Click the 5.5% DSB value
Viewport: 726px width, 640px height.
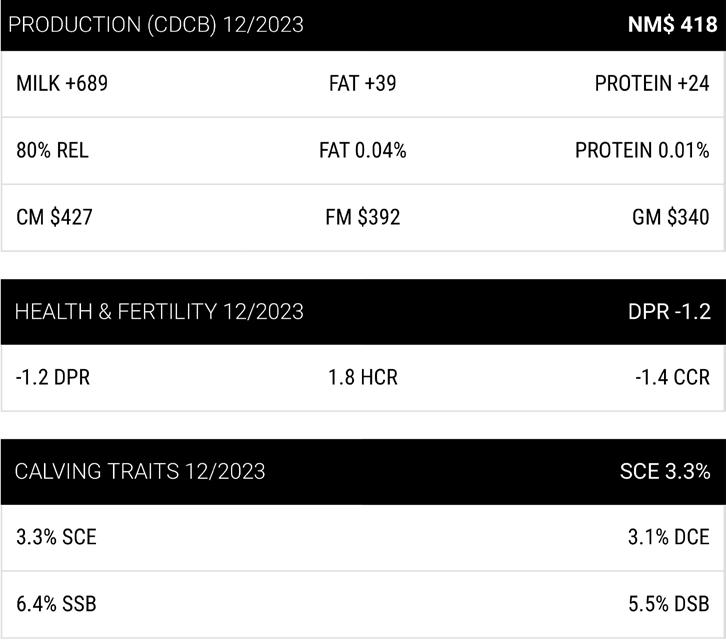point(668,604)
